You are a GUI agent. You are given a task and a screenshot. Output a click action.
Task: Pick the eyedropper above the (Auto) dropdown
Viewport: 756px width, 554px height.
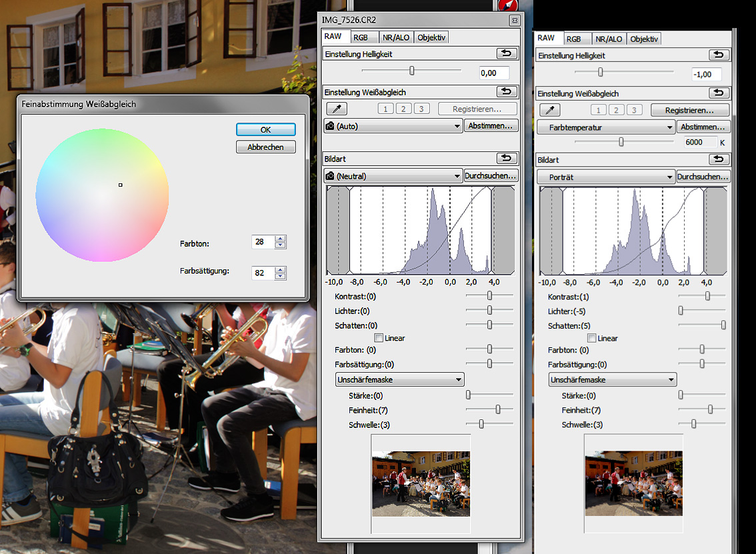[x=336, y=109]
